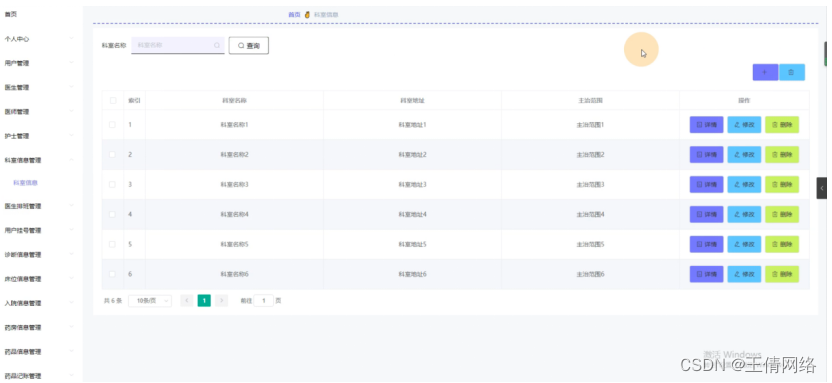Select 科室信息 submenu item

click(x=25, y=183)
